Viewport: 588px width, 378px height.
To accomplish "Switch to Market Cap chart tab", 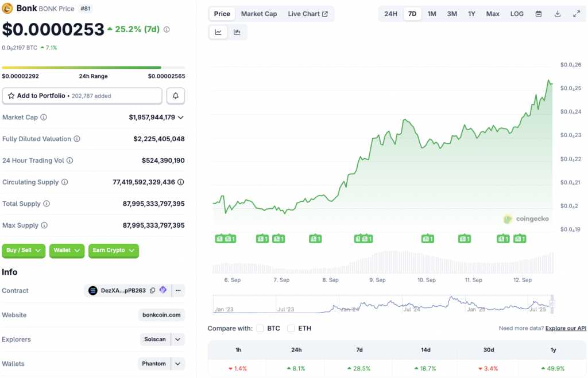I will click(259, 14).
